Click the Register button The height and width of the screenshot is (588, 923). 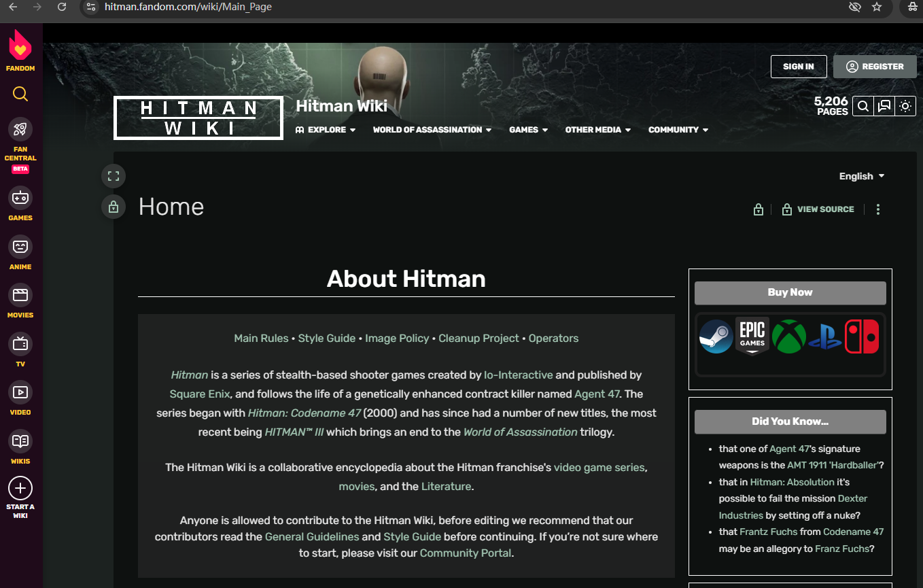(875, 67)
